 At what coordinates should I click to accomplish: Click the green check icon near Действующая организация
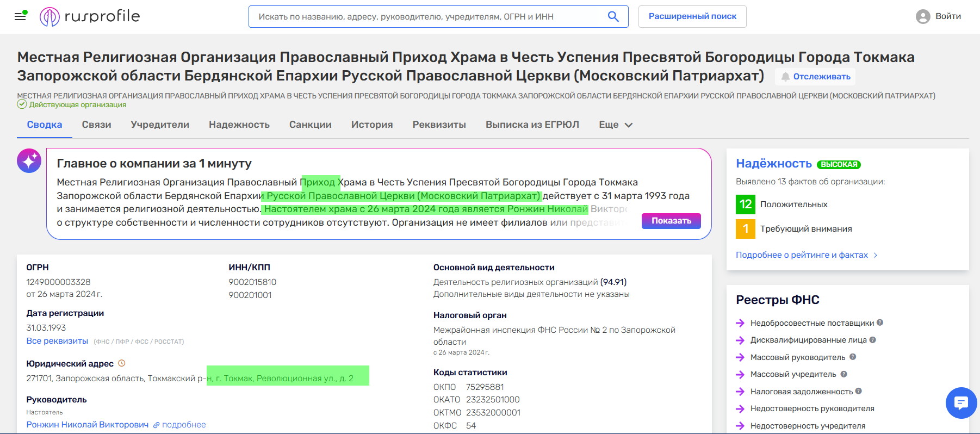22,104
